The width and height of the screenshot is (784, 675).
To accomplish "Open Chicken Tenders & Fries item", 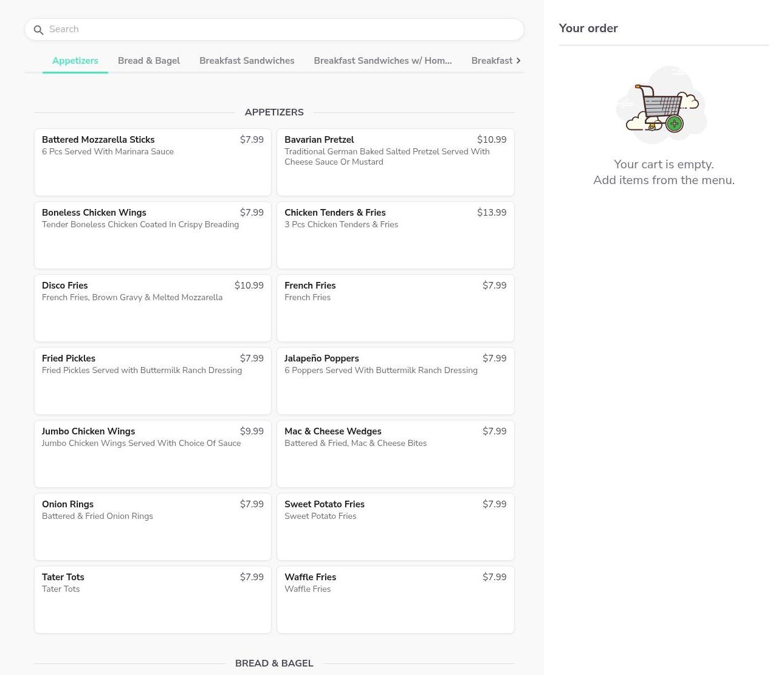I will click(x=395, y=235).
